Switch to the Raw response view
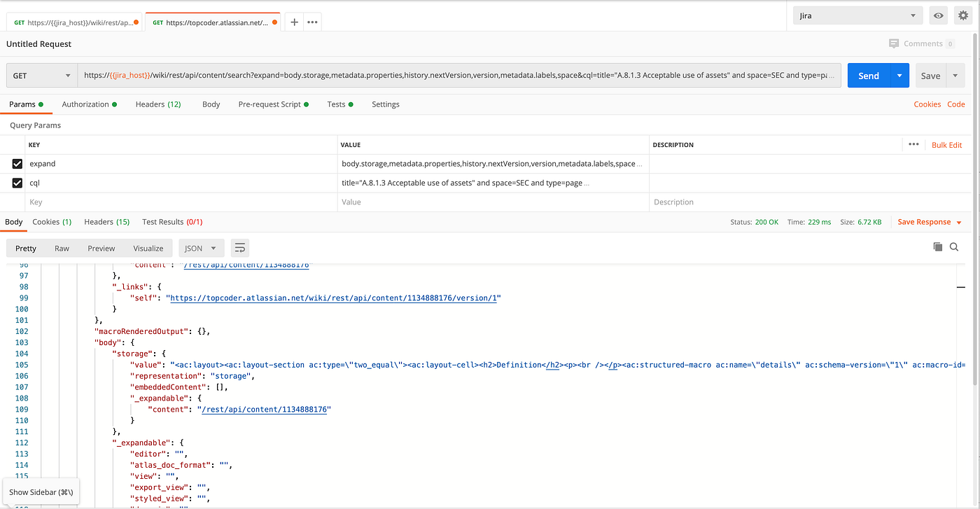The height and width of the screenshot is (509, 980). click(x=62, y=247)
